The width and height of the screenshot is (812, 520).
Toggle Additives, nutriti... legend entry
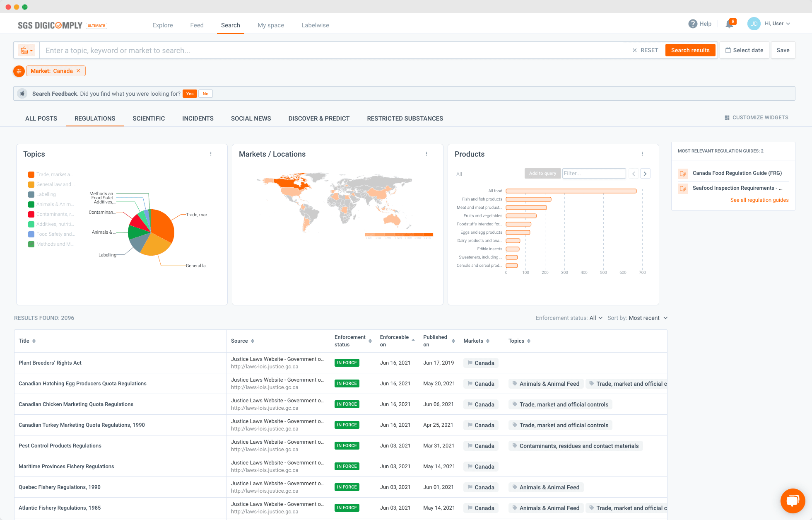51,224
